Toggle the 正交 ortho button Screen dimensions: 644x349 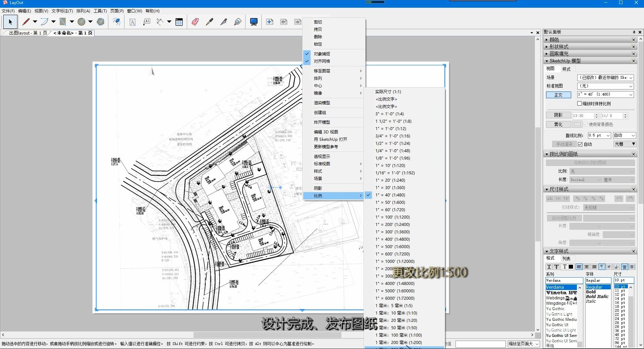pyautogui.click(x=558, y=95)
